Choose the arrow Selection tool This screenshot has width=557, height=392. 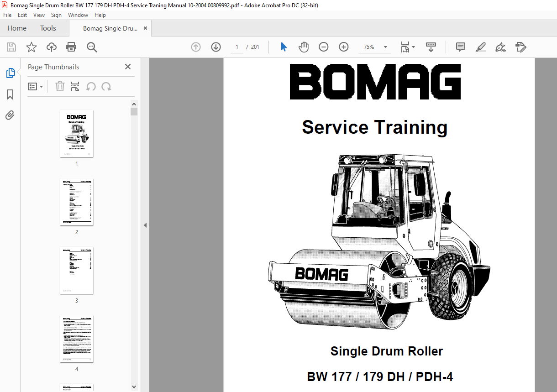(284, 47)
